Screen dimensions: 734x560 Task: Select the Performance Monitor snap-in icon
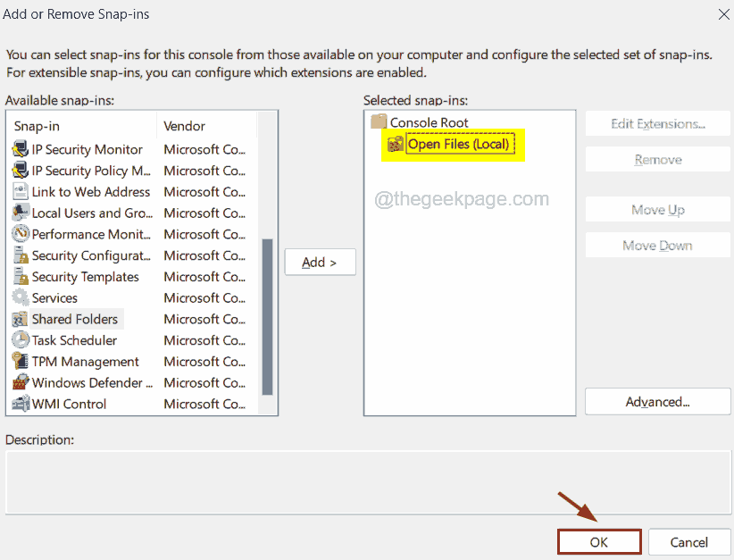[21, 234]
